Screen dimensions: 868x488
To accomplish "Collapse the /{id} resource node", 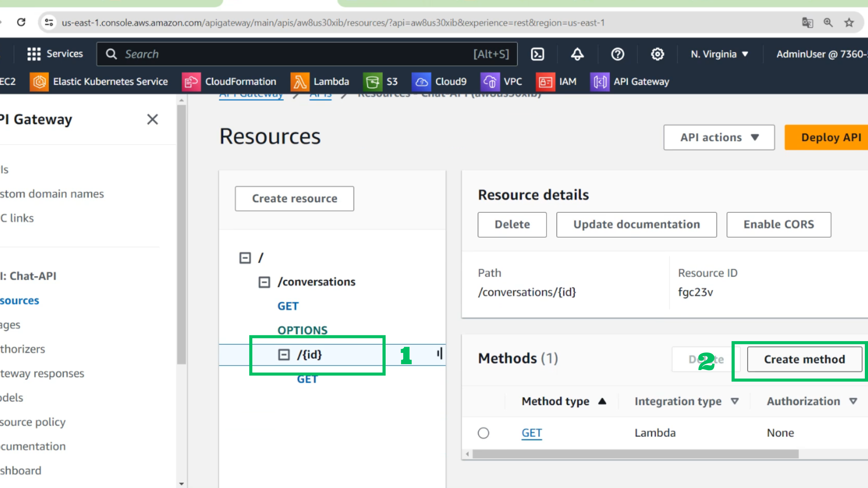I will point(284,355).
